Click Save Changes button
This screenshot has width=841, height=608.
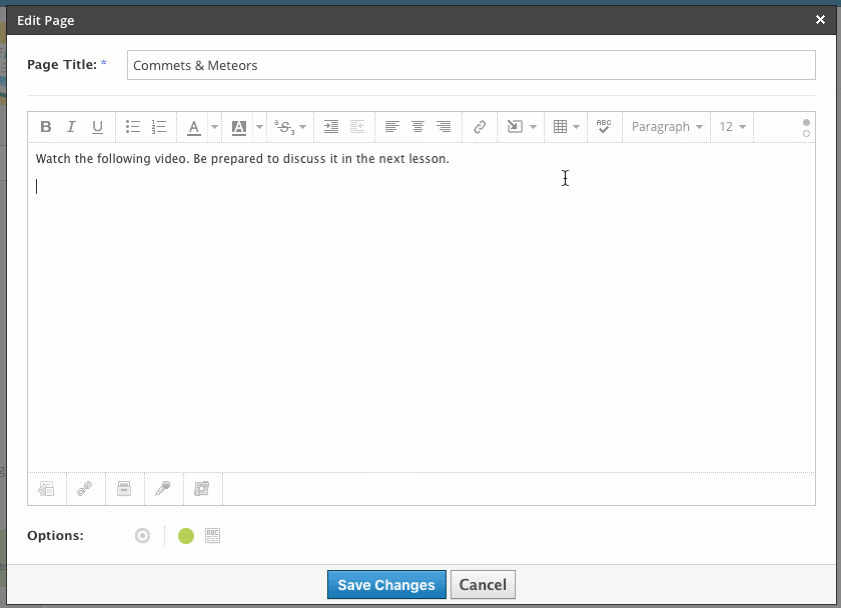[386, 585]
